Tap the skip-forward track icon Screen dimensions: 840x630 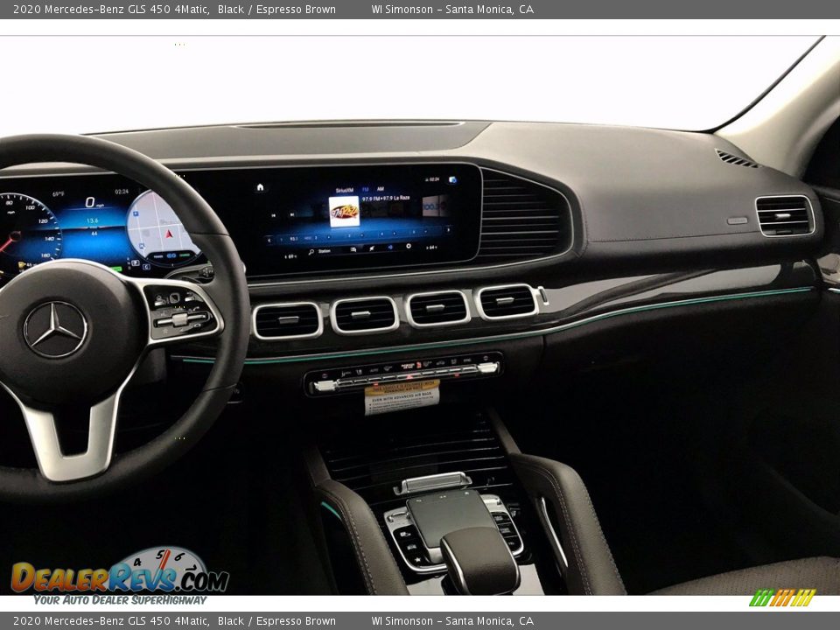coord(291,215)
